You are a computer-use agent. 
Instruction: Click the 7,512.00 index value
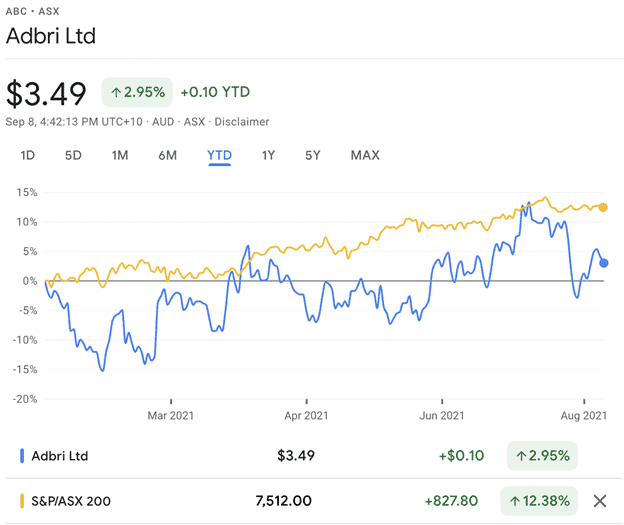(283, 501)
